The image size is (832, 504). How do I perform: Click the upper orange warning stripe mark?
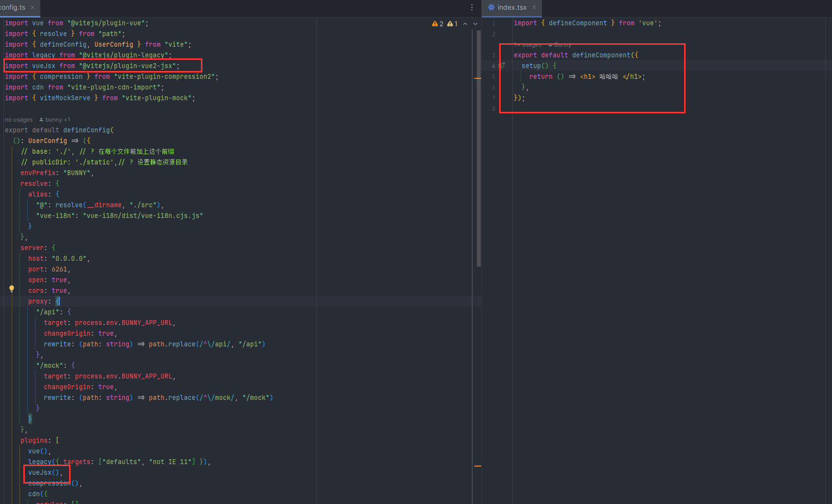click(x=478, y=78)
